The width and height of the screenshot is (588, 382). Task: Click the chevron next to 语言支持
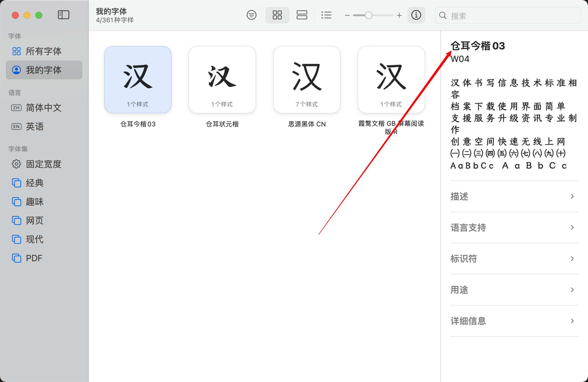click(572, 227)
